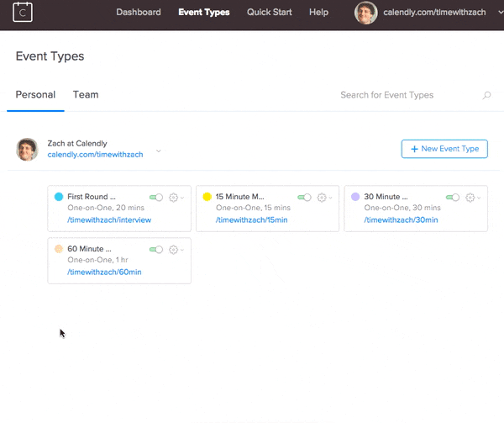Open Help in navigation
504x423 pixels.
point(319,13)
